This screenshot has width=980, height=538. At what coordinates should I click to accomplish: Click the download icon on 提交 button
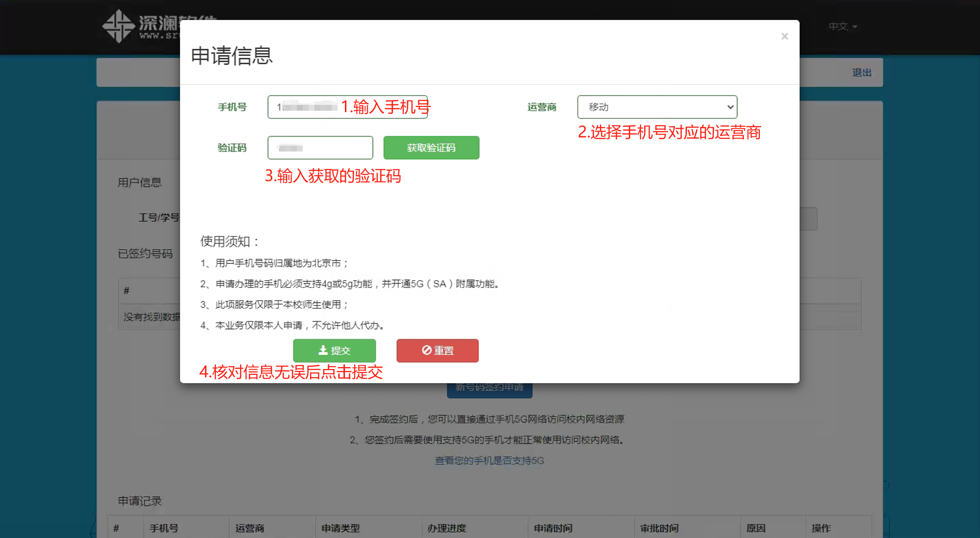tap(323, 350)
